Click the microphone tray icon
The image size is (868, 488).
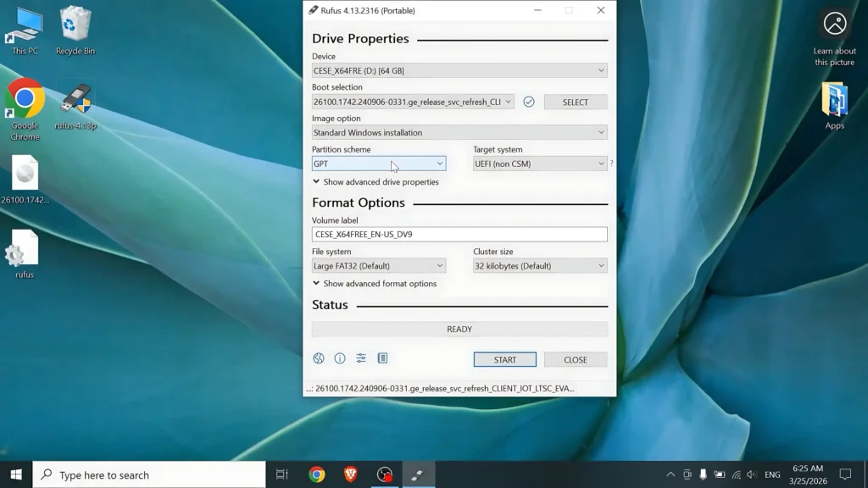(x=703, y=474)
